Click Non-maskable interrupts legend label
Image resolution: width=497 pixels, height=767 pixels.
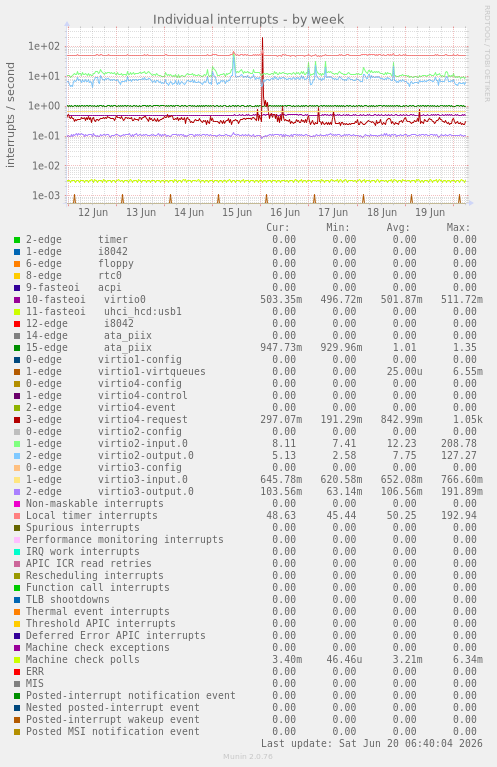(95, 503)
